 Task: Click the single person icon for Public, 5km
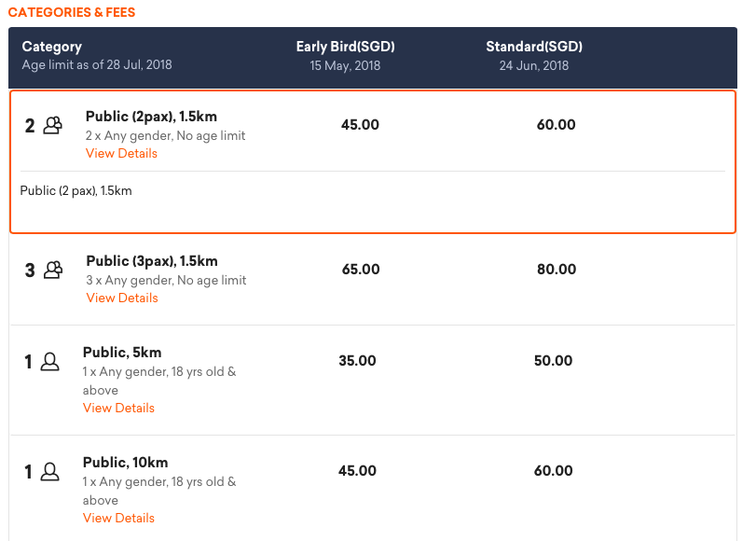click(x=50, y=362)
